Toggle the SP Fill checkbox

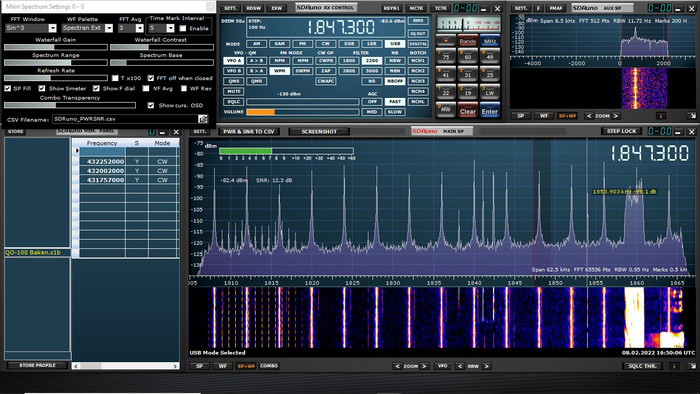click(8, 88)
